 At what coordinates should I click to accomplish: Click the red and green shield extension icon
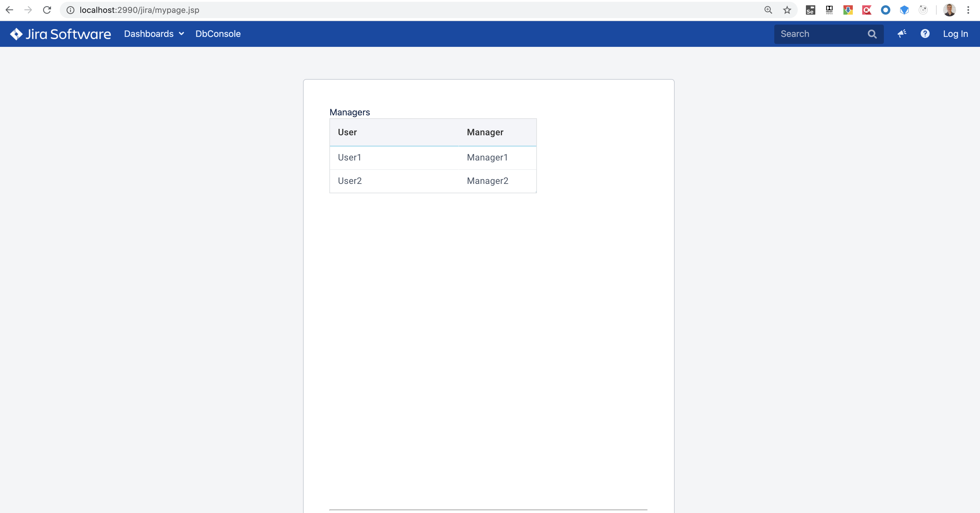(x=848, y=10)
